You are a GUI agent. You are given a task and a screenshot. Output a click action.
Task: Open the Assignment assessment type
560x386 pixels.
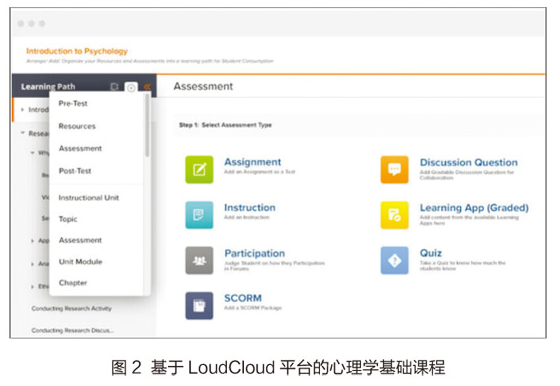[252, 162]
